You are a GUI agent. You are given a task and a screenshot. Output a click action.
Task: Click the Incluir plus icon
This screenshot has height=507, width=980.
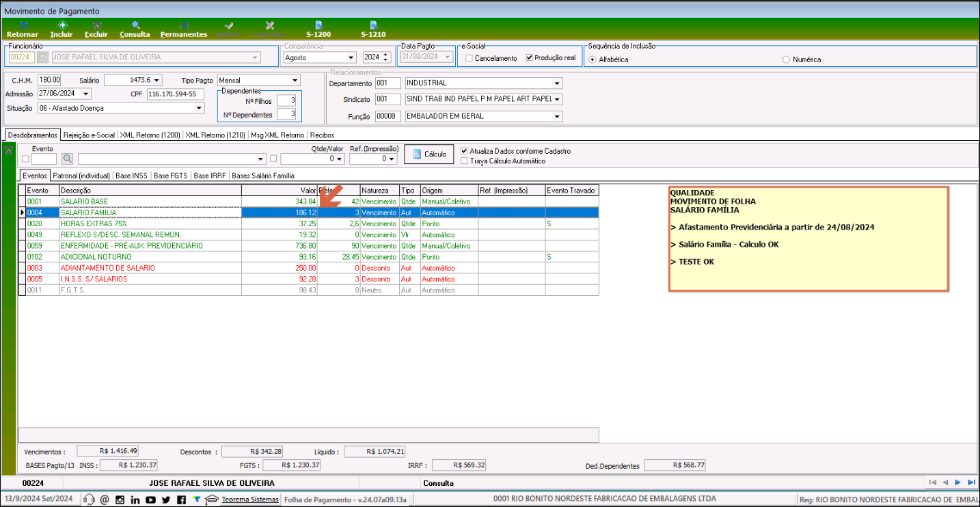pyautogui.click(x=62, y=25)
